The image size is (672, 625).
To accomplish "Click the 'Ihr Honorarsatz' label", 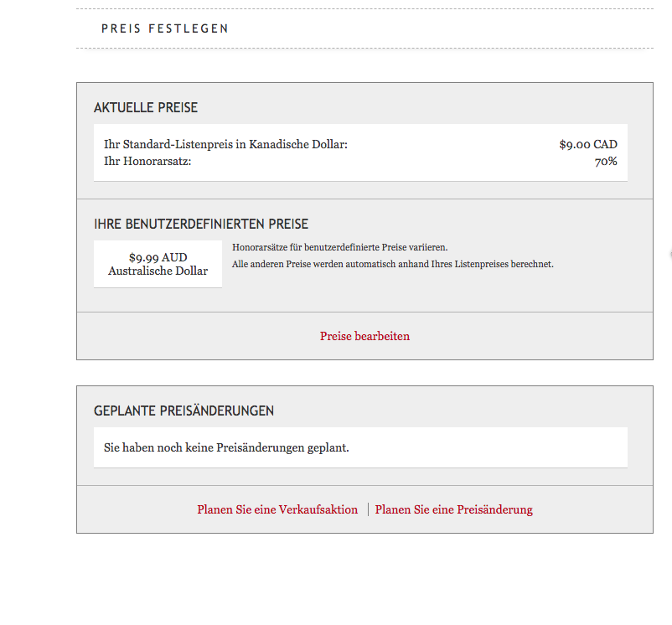I will 147,161.
